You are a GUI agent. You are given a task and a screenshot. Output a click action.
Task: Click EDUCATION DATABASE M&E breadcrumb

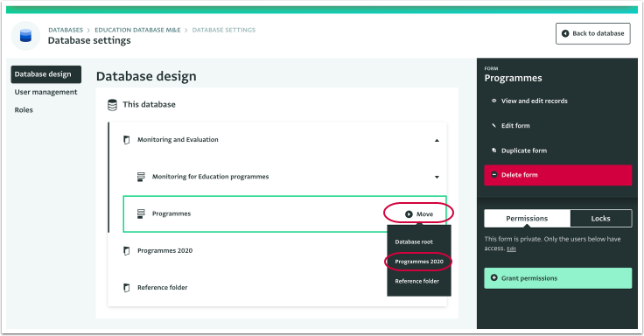[137, 30]
